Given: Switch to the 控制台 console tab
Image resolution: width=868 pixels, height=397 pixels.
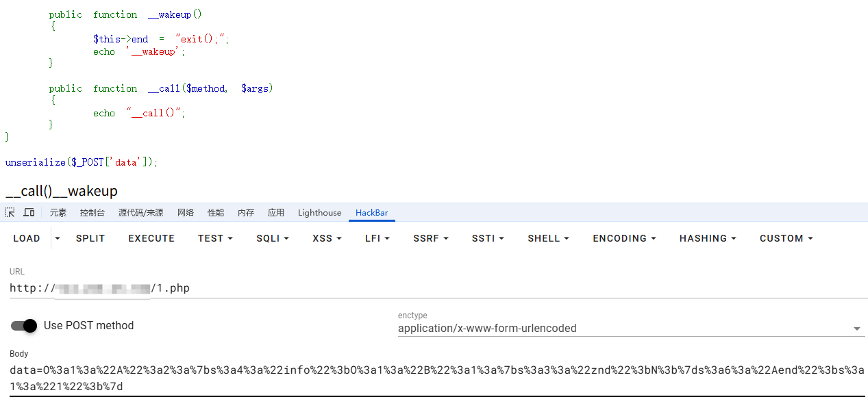Looking at the screenshot, I should click(x=92, y=213).
